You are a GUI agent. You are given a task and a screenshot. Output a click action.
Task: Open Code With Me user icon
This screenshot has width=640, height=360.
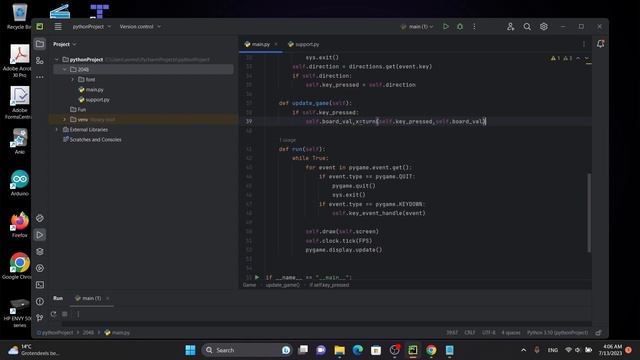(510, 27)
